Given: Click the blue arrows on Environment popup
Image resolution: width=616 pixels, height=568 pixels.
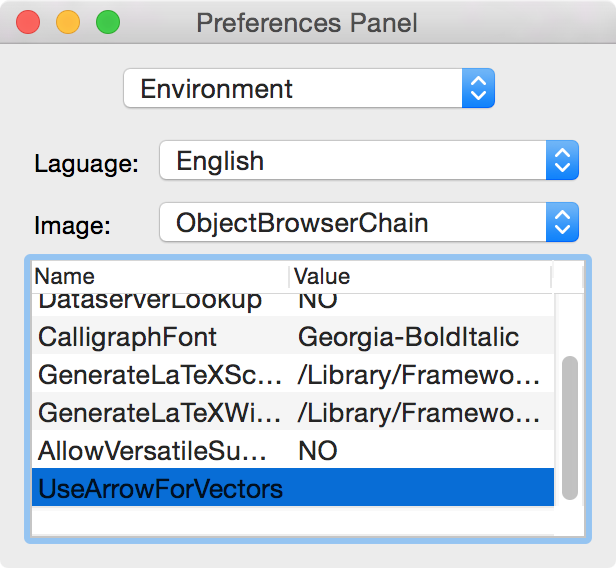Looking at the screenshot, I should click(478, 88).
